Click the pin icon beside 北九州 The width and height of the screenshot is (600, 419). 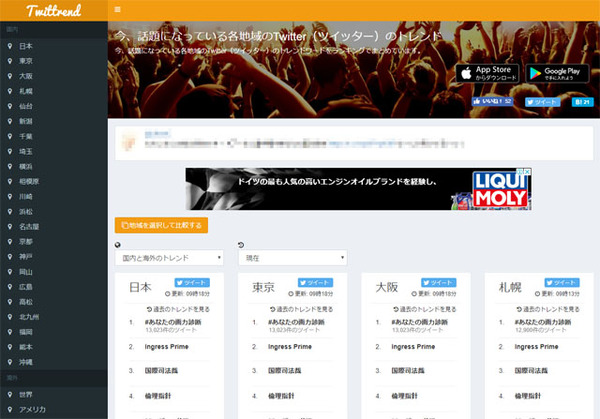(10, 317)
